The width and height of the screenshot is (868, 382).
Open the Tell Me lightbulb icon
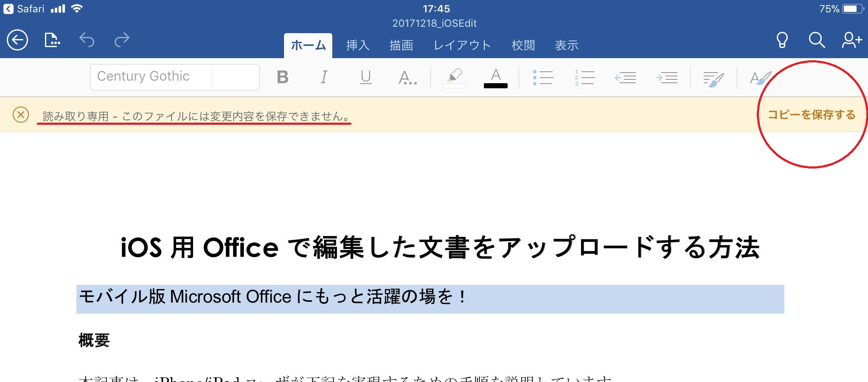pyautogui.click(x=782, y=40)
